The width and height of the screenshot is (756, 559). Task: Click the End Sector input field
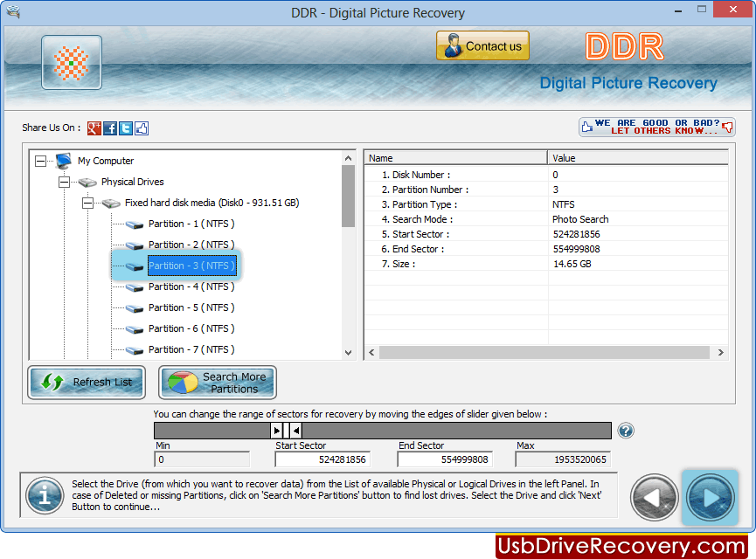click(x=445, y=459)
